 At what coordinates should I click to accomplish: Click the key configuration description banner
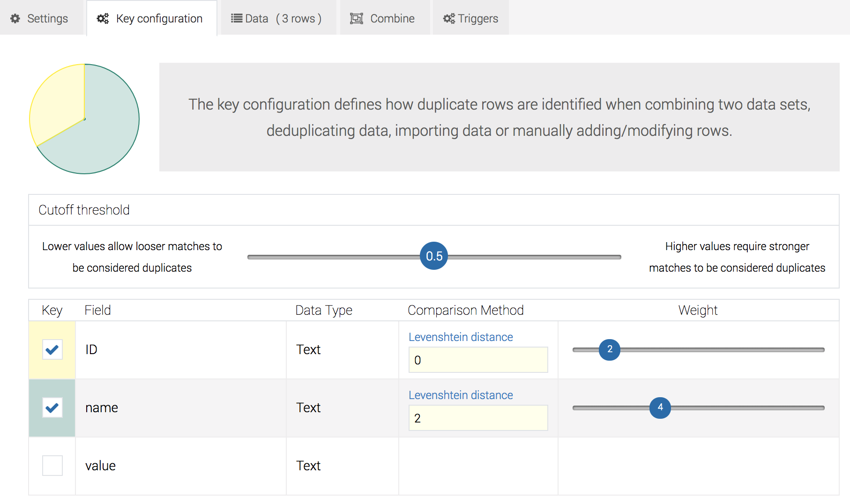(x=500, y=117)
